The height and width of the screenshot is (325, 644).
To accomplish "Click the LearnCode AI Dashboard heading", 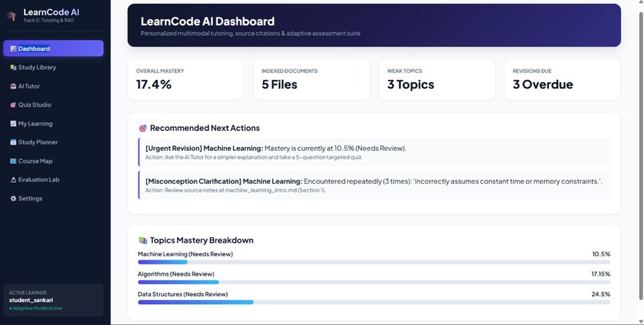I will 208,22.
